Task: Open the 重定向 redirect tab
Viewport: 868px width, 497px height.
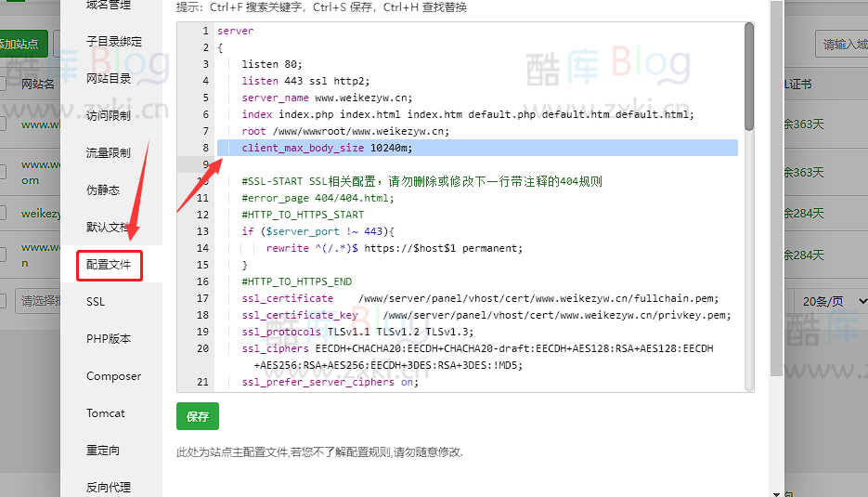Action: 103,451
